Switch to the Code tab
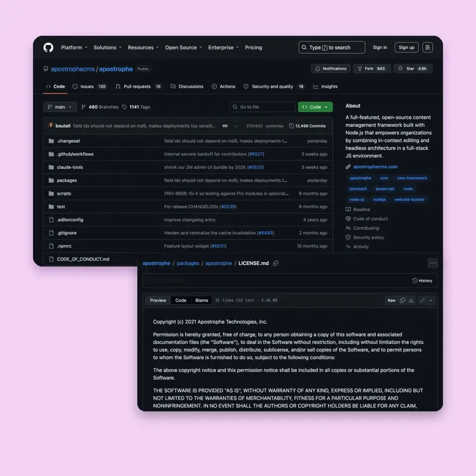This screenshot has height=476, width=476. (x=55, y=86)
